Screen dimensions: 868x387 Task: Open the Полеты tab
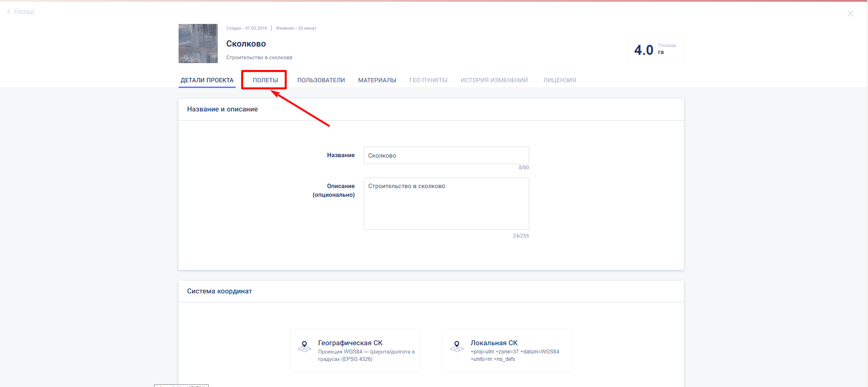[265, 80]
